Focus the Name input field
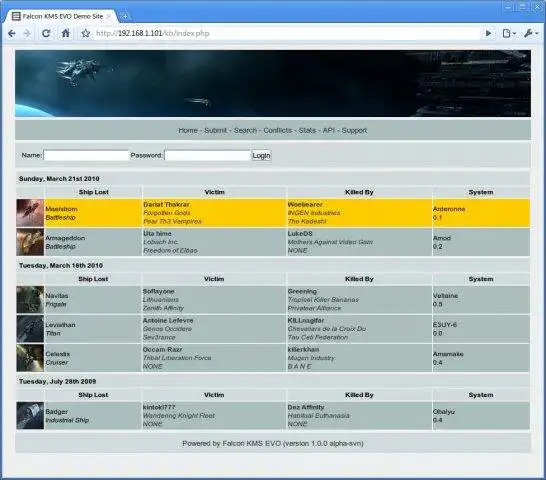Screen dimensions: 546x480 [86, 155]
